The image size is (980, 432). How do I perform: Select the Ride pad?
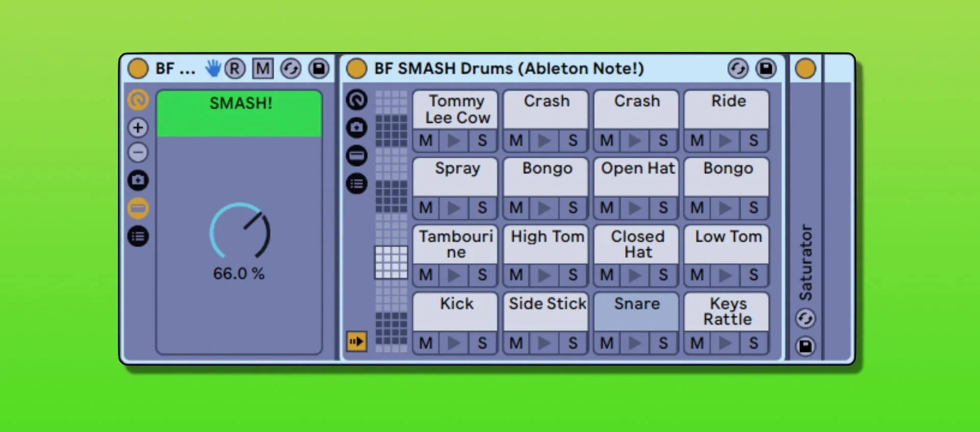coord(727,110)
